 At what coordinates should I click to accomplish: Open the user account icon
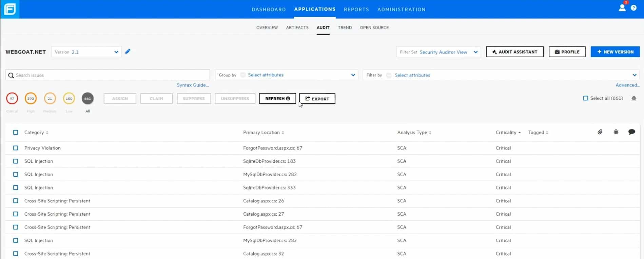click(622, 8)
